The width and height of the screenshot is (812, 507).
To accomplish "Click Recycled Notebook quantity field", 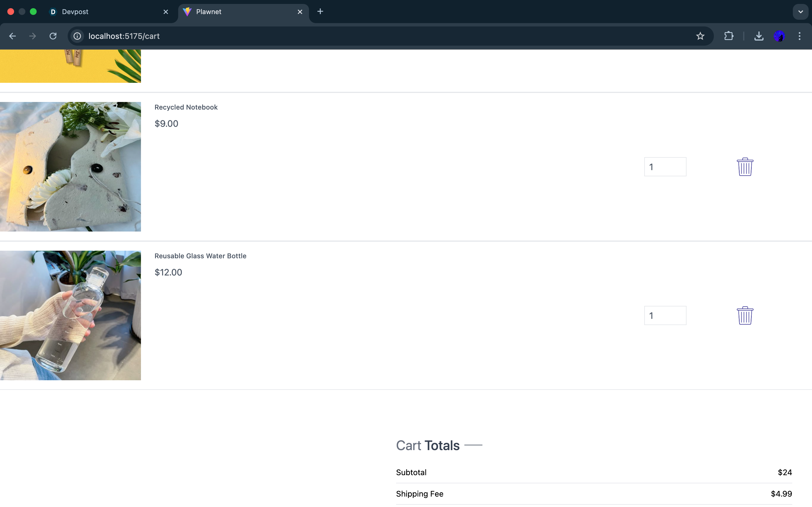I will click(x=665, y=167).
